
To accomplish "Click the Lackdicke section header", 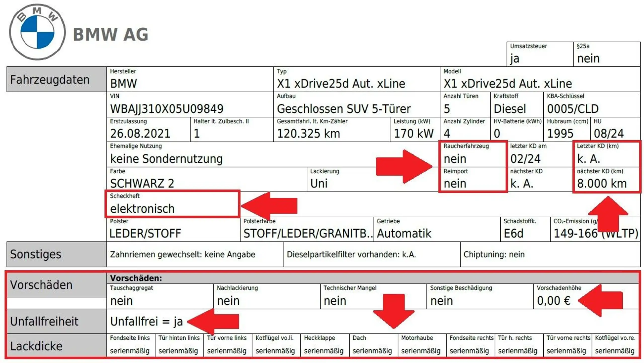I will [x=57, y=346].
